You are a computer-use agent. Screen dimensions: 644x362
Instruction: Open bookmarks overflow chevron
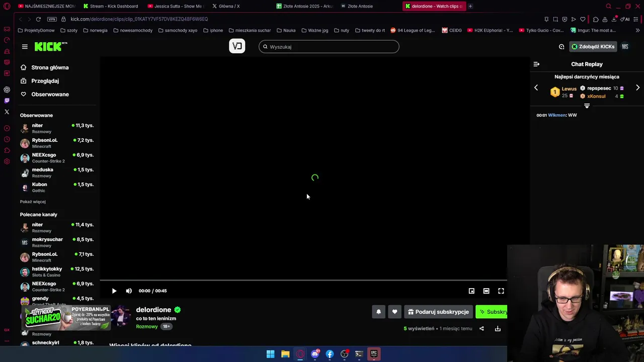pos(638,30)
